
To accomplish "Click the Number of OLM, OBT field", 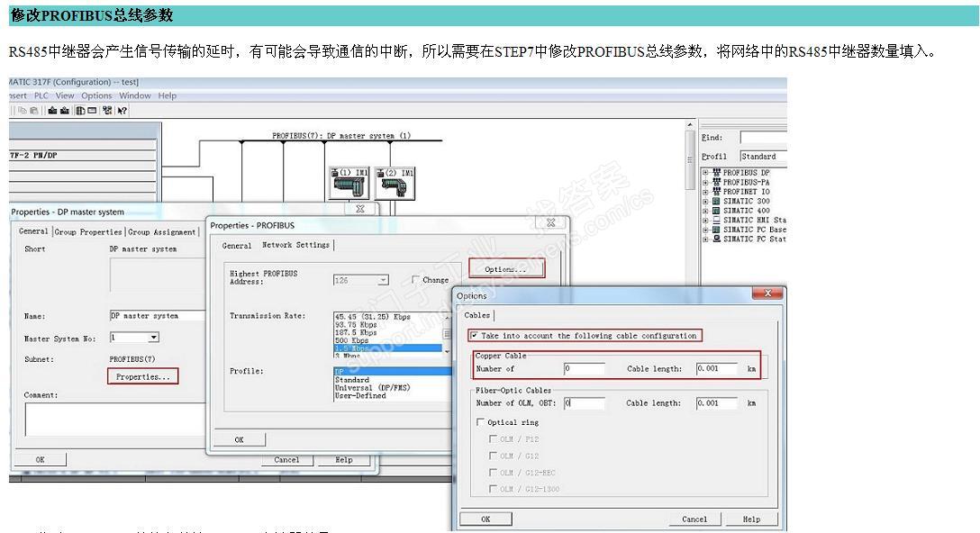I will click(x=585, y=403).
